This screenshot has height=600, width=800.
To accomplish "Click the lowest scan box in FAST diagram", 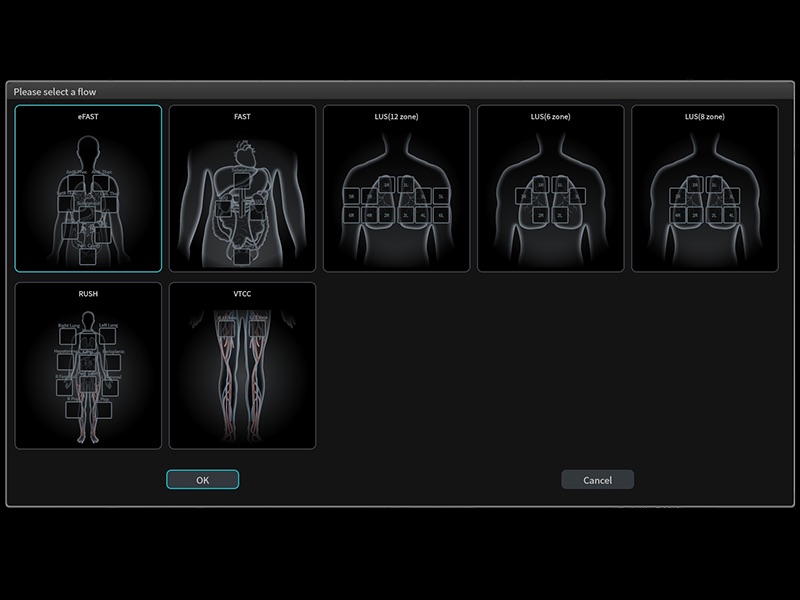I will tap(242, 256).
